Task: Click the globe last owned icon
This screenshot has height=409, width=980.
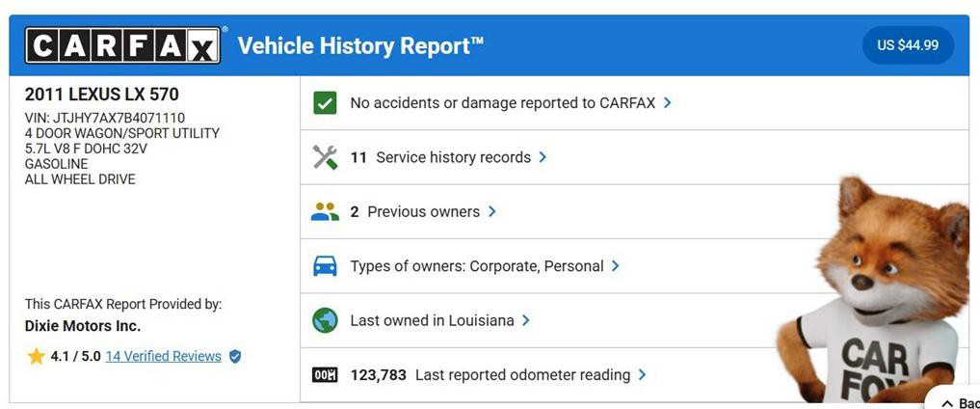Action: click(x=325, y=320)
